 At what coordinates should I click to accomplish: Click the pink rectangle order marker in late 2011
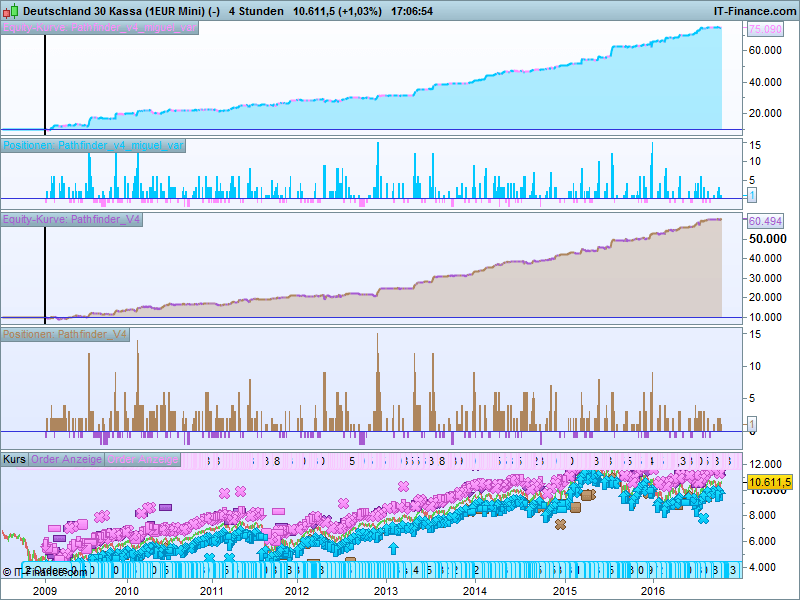coord(279,511)
